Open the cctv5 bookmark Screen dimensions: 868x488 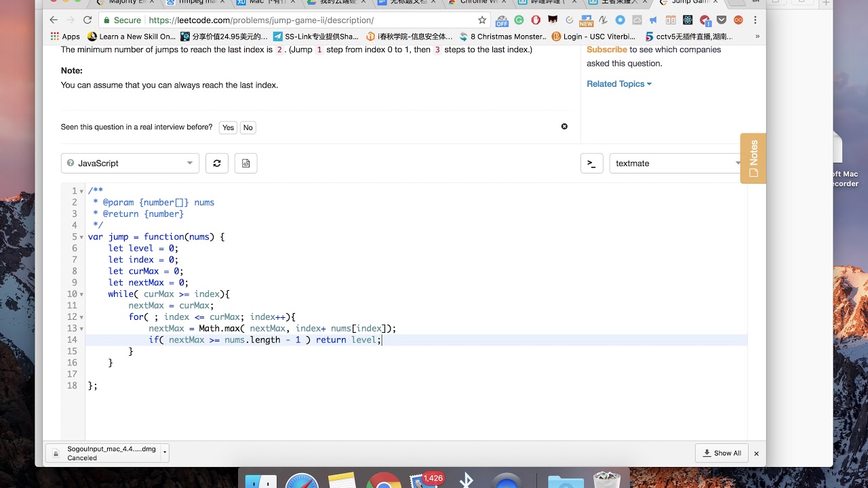click(689, 37)
